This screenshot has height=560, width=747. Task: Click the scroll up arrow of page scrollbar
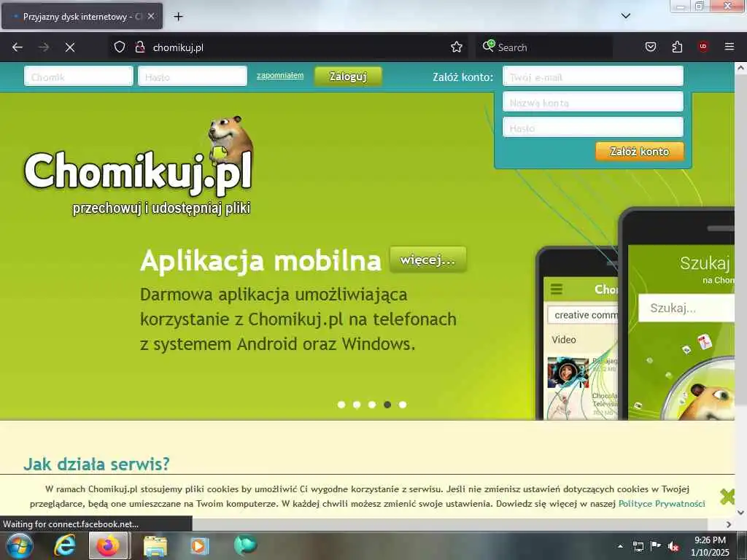point(741,68)
